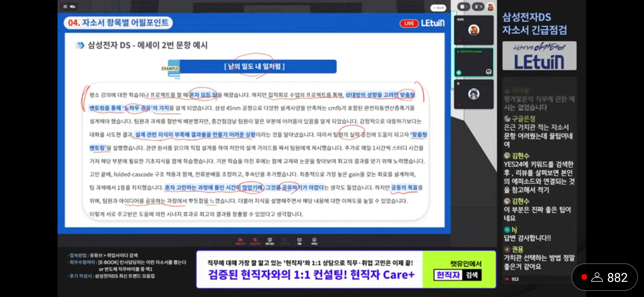The image size is (644, 297).
Task: Select the third participant tile with blue-haired avatar
Action: pos(474,94)
